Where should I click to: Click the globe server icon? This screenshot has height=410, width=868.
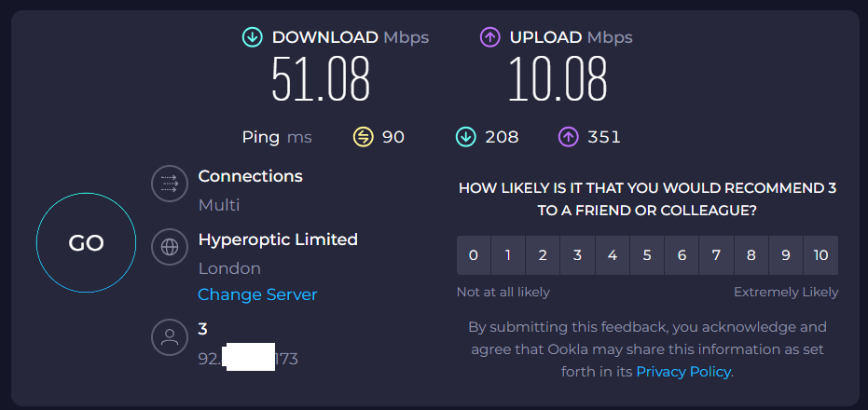click(170, 247)
